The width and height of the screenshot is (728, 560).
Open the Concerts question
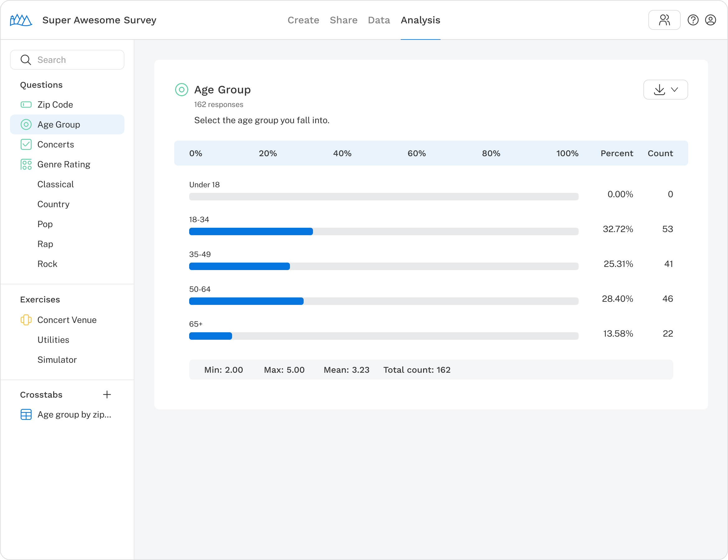(67, 144)
